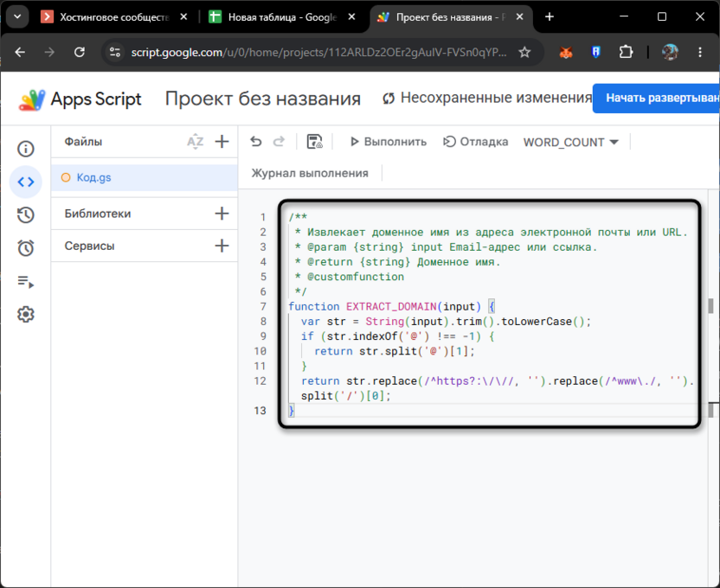Image resolution: width=720 pixels, height=588 pixels.
Task: Go forward in browser history
Action: click(49, 52)
